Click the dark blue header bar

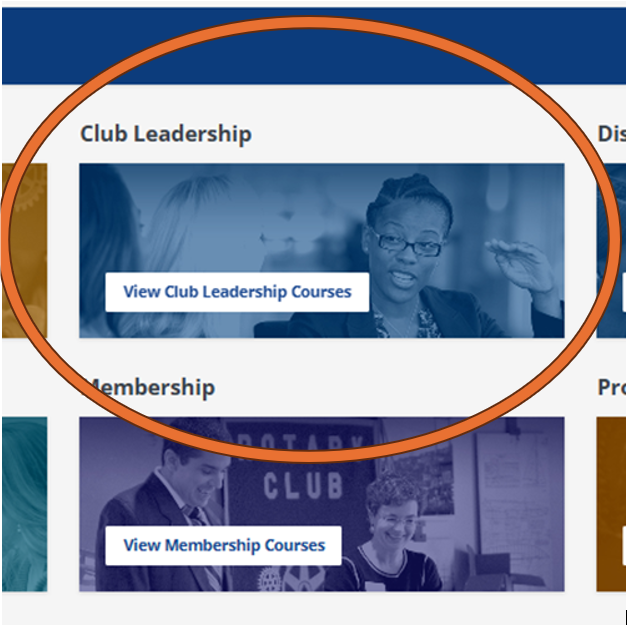tap(313, 45)
